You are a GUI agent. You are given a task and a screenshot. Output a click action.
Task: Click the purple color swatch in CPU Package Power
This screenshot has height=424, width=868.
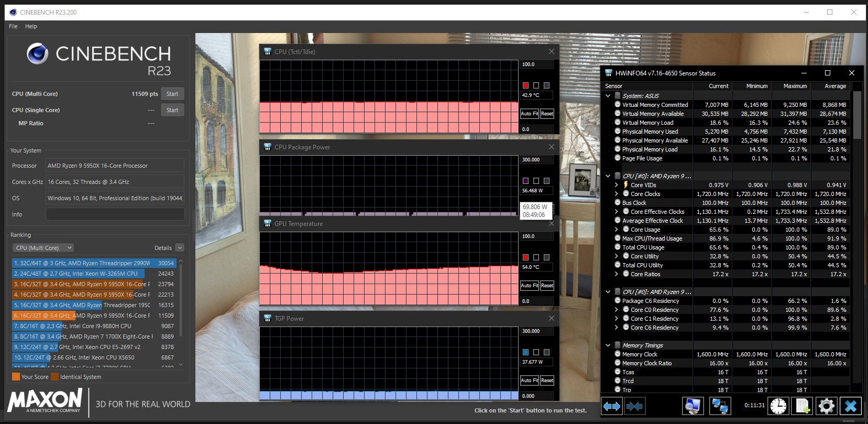(525, 181)
